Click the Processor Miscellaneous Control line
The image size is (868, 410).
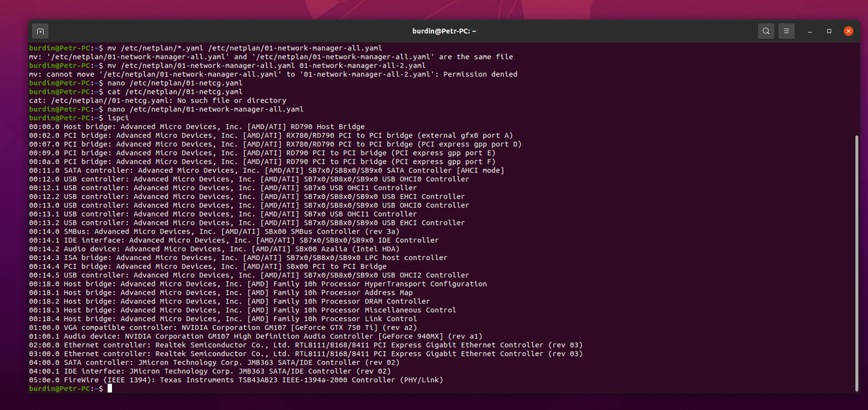point(243,310)
